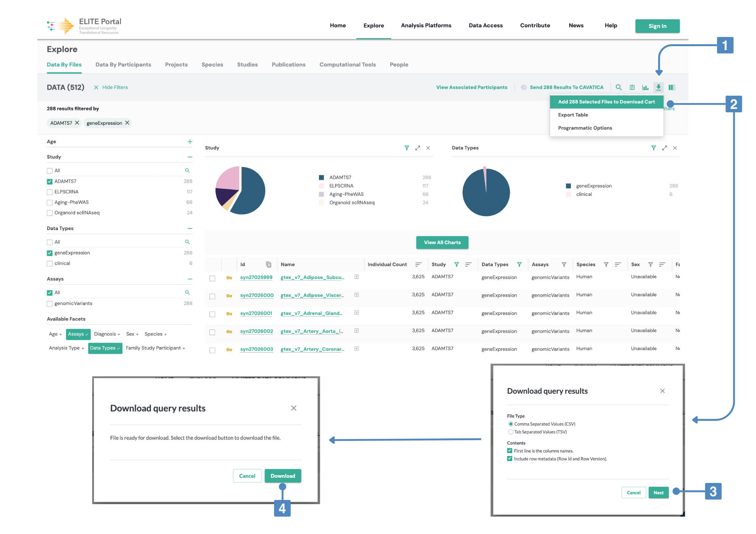Click access key icon for syn27025999
756x534 pixels.
click(229, 278)
